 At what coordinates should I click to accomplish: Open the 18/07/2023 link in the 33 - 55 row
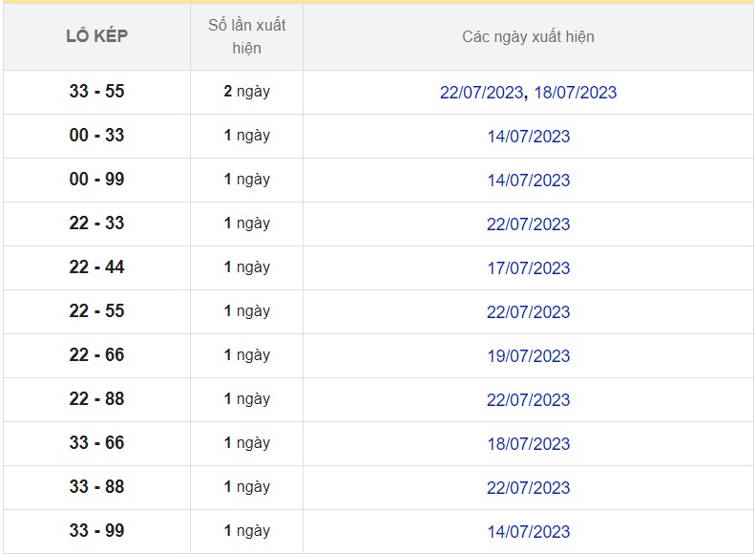pos(576,93)
